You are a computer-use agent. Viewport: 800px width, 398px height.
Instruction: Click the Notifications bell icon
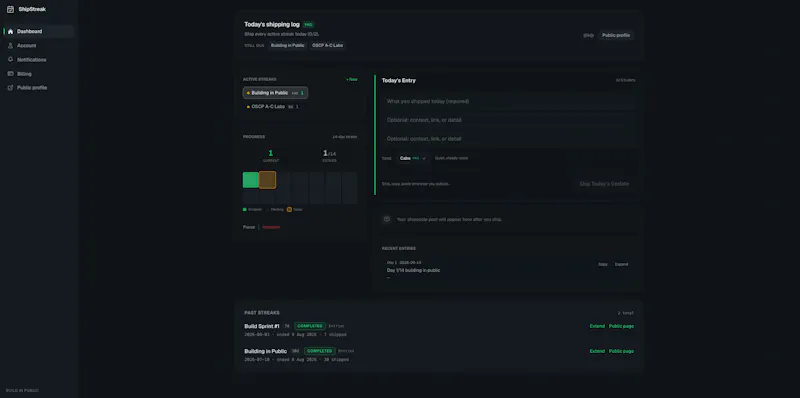pos(10,60)
